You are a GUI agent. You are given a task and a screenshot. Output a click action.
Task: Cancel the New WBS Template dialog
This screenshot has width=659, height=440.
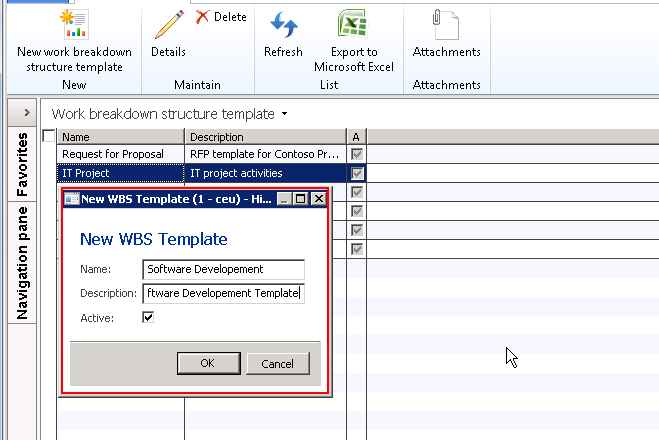click(277, 363)
